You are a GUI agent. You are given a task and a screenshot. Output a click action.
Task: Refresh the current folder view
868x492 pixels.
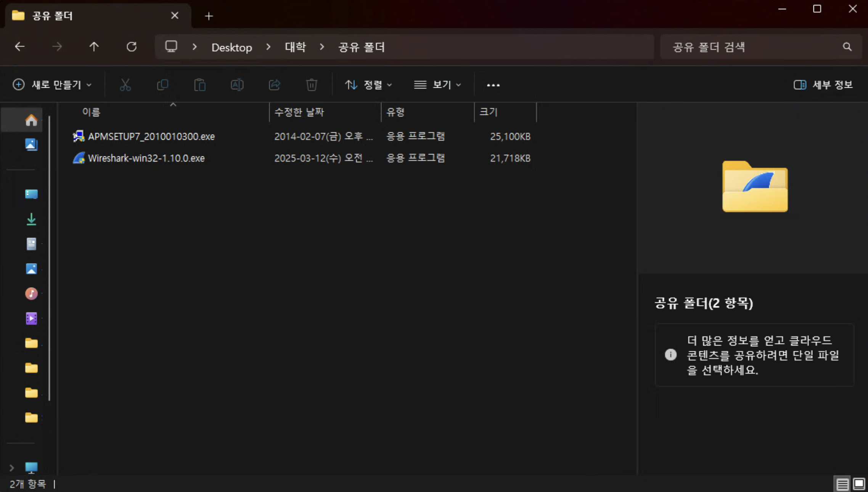(x=132, y=47)
